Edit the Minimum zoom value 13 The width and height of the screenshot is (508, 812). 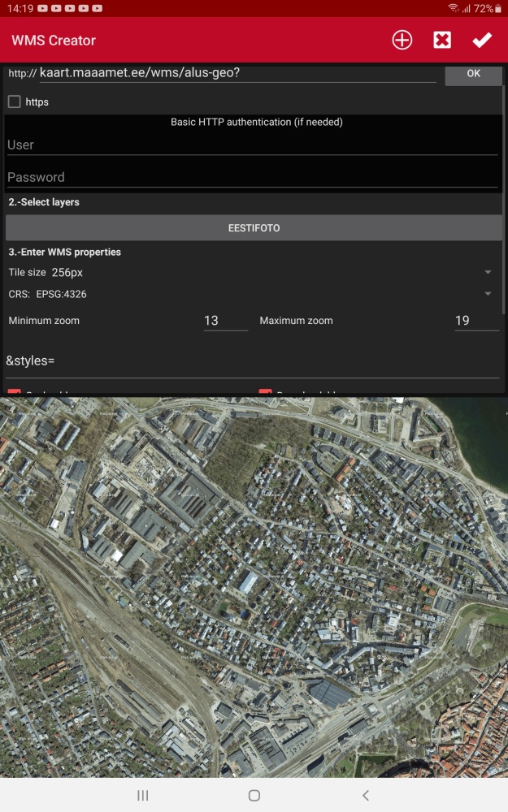(225, 321)
